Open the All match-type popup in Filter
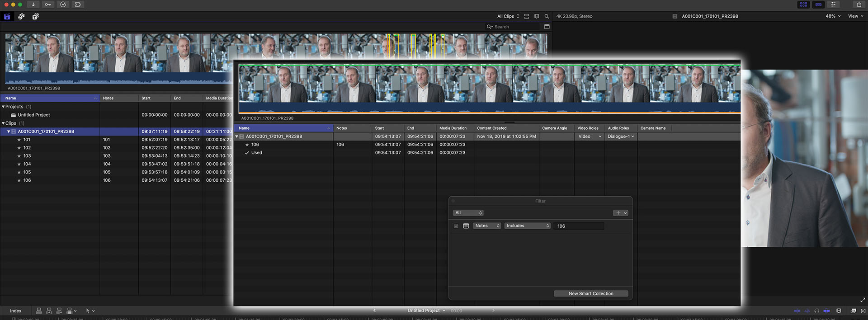Viewport: 868px width, 320px height. (468, 213)
